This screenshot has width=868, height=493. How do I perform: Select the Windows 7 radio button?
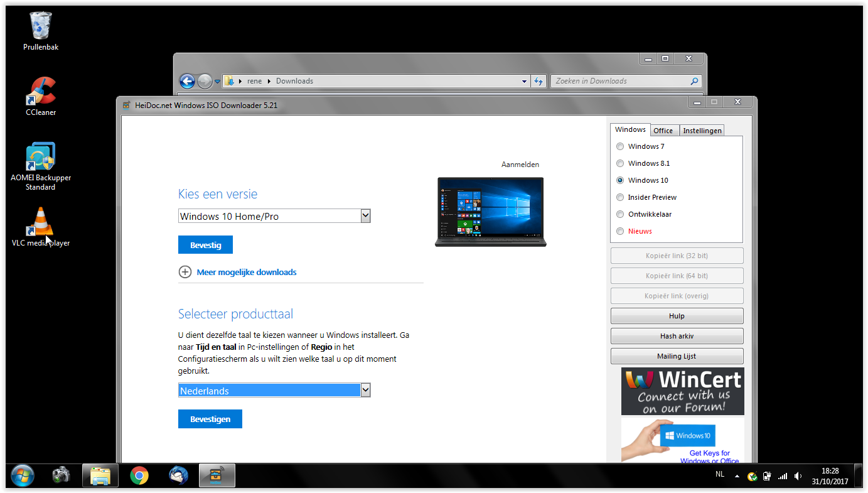coord(620,146)
